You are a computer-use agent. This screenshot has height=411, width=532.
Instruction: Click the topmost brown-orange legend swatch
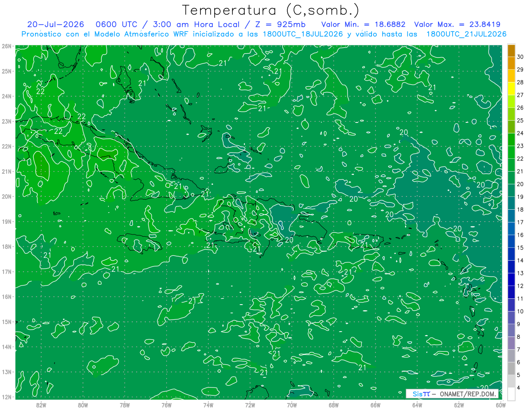[511, 51]
